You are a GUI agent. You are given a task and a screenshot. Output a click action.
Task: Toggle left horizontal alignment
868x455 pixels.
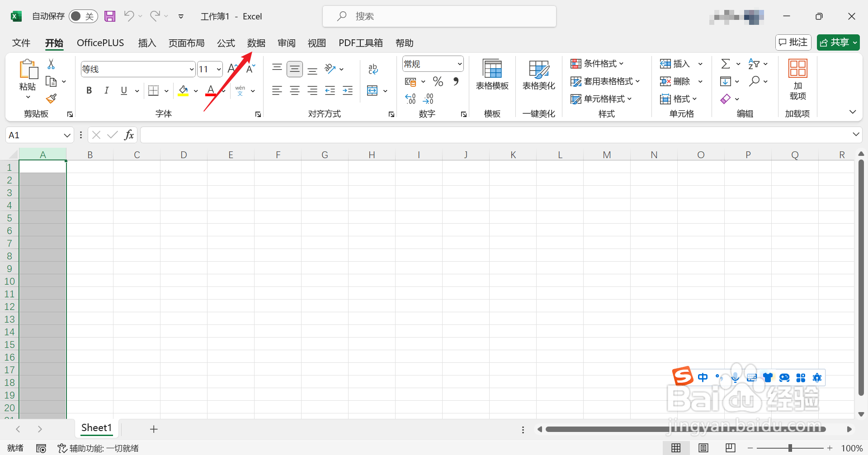coord(277,90)
